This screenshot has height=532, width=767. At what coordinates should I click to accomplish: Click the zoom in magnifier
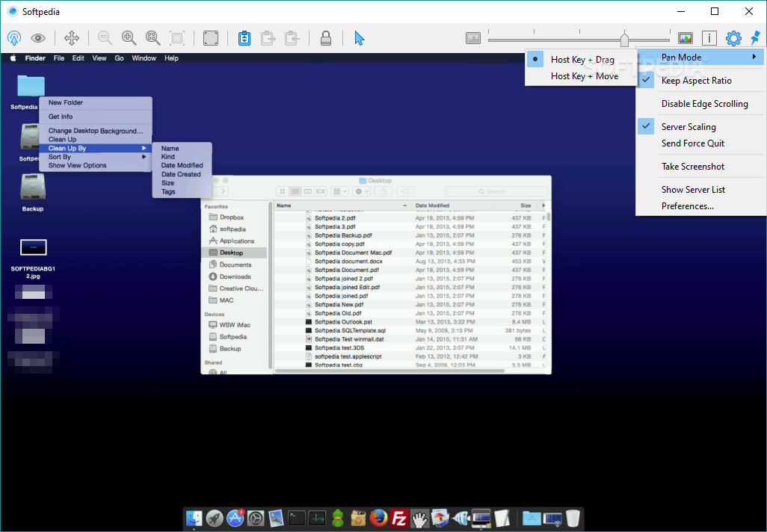pyautogui.click(x=129, y=38)
